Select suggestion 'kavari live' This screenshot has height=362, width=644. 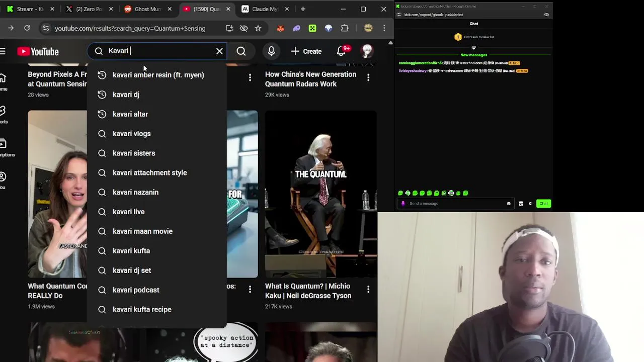pos(157,212)
